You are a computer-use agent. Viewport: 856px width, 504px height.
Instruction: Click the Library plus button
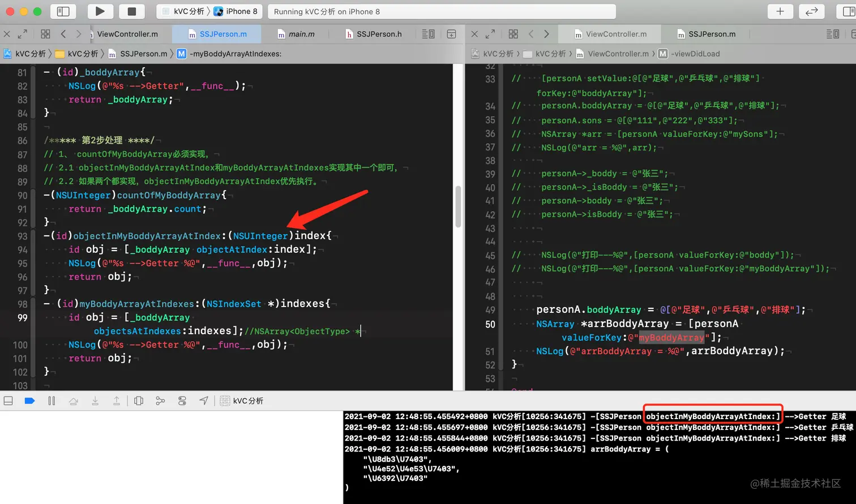[x=780, y=11]
